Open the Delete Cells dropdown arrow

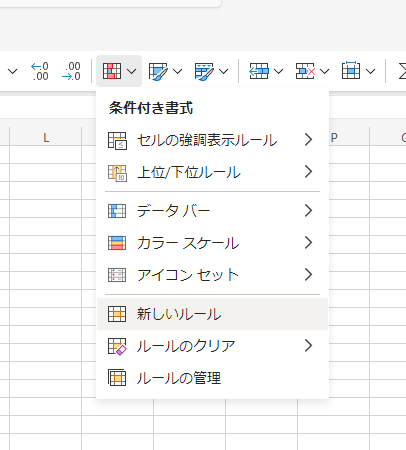324,71
